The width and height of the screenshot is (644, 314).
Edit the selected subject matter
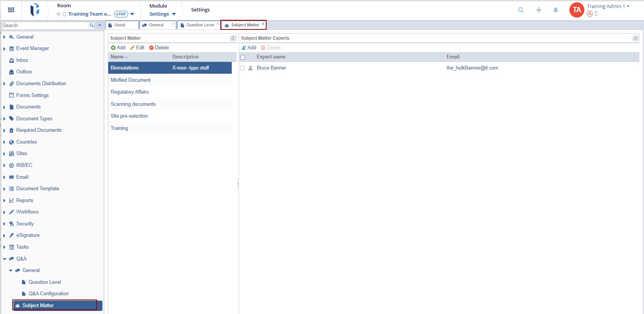pos(137,48)
